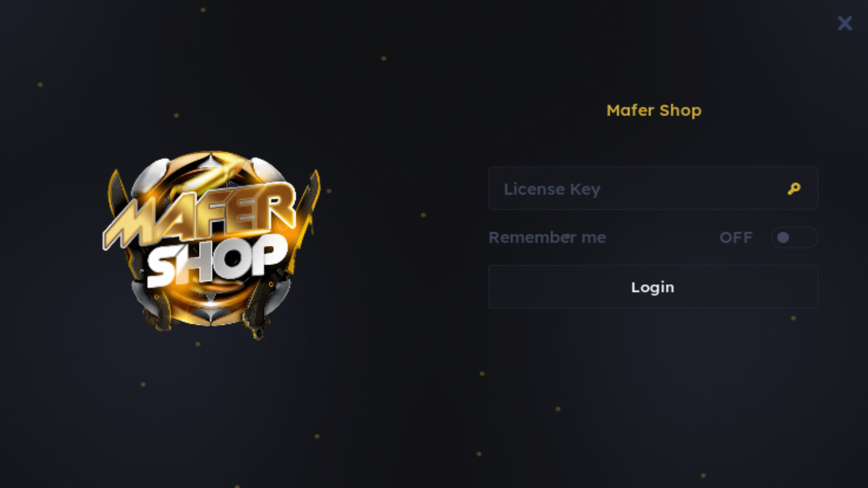Click the letter O in SHOP
The image size is (868, 488).
click(x=232, y=259)
